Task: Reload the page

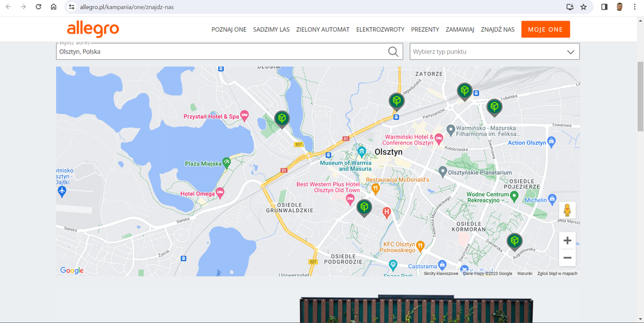Action: pos(39,7)
